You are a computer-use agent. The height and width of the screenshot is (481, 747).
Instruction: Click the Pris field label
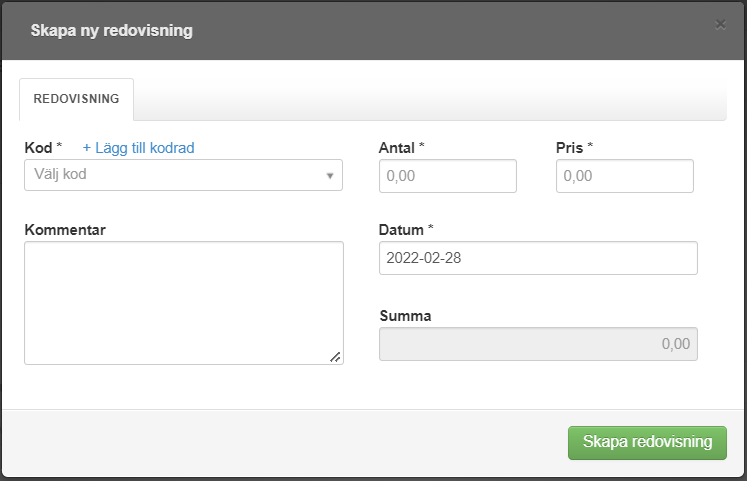click(x=570, y=148)
